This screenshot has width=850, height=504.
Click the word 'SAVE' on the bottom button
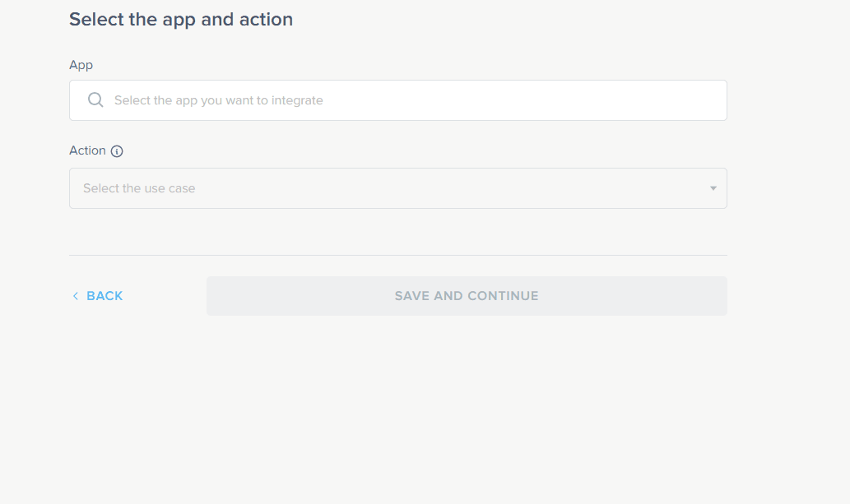[x=411, y=296]
